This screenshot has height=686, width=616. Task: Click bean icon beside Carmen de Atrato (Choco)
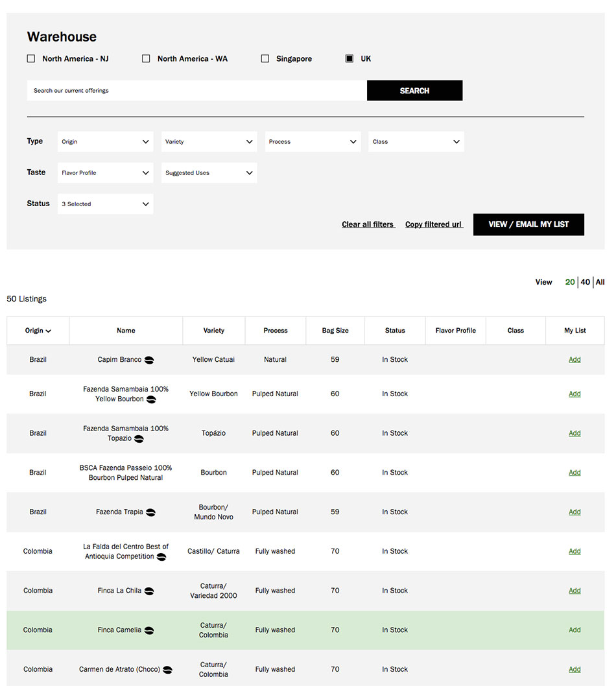[x=167, y=670]
